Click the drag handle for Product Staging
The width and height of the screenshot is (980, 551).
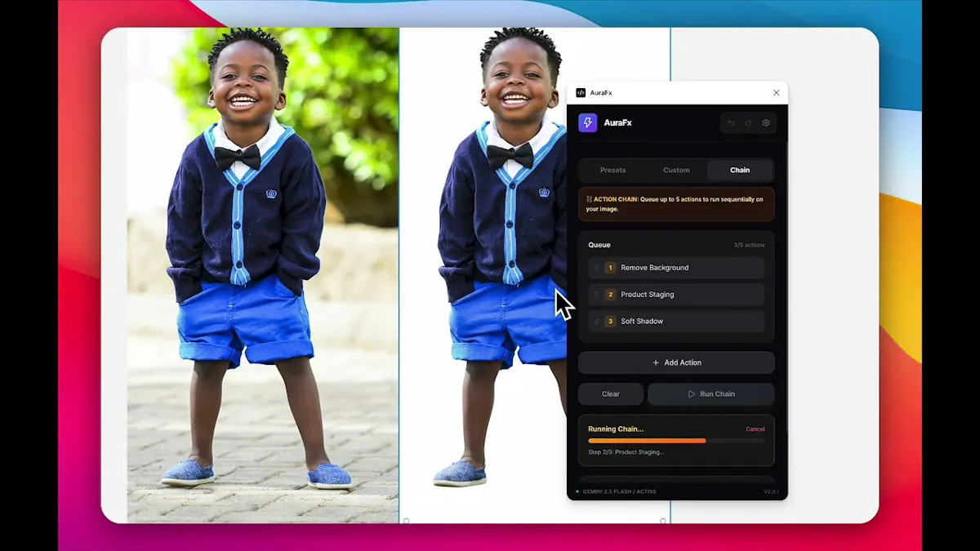pyautogui.click(x=596, y=295)
